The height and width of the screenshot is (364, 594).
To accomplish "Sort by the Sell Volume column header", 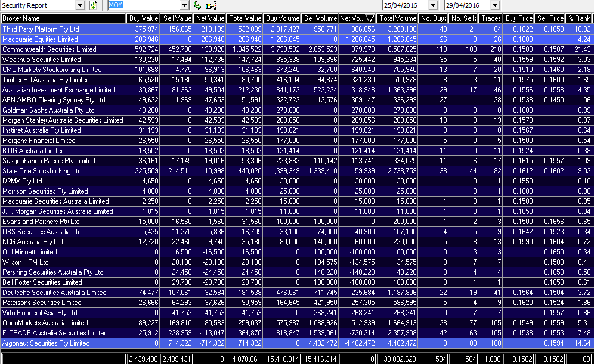I will coord(320,18).
